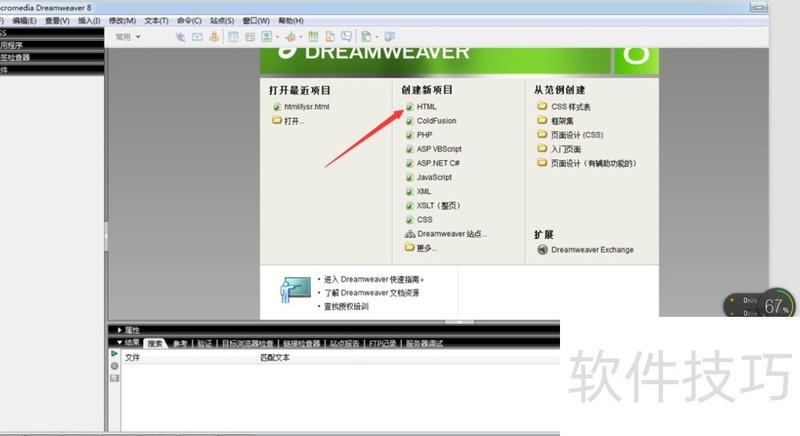
Task: Click the 67% network speed widget
Action: [759, 305]
